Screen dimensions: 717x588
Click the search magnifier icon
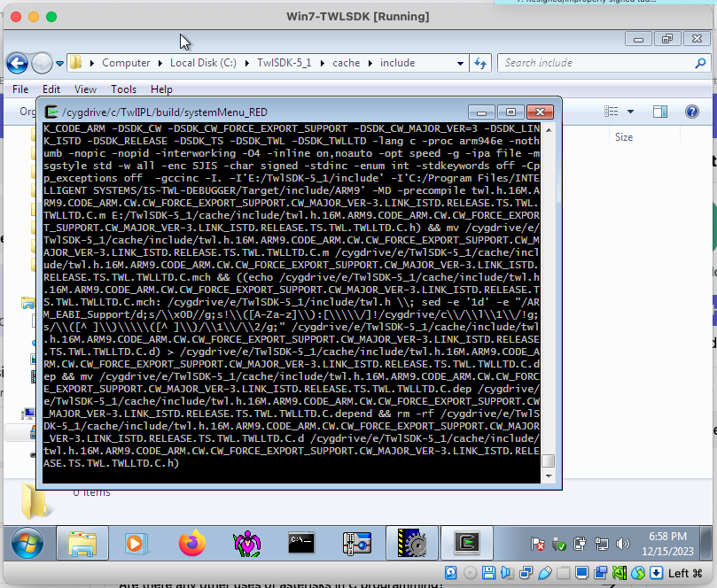tap(700, 63)
